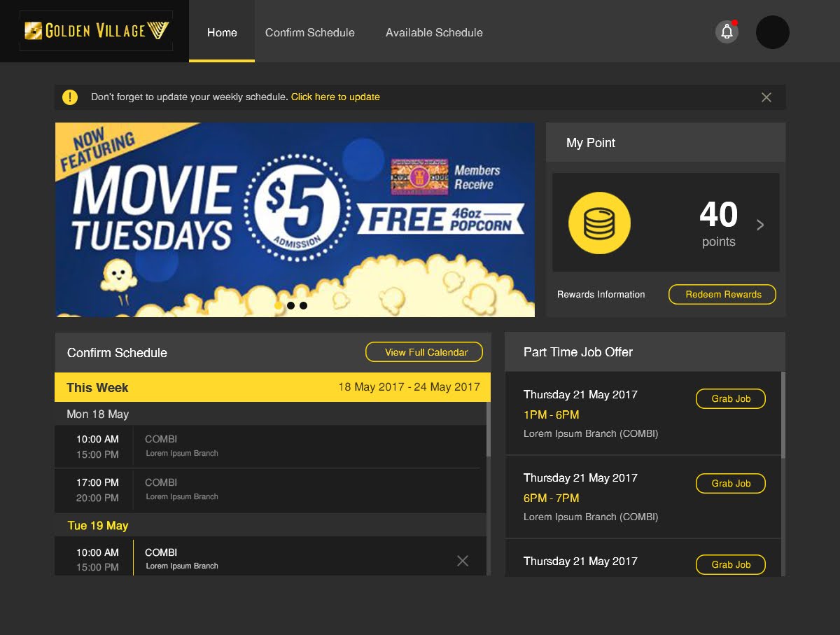This screenshot has width=840, height=635.
Task: Expand points details chevron arrow
Action: 760,225
